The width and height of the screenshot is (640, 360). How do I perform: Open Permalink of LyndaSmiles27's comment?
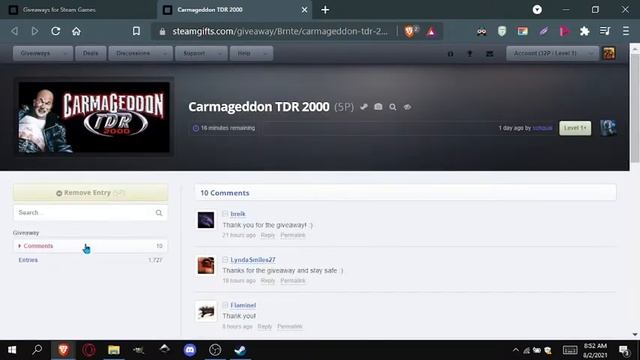point(293,281)
